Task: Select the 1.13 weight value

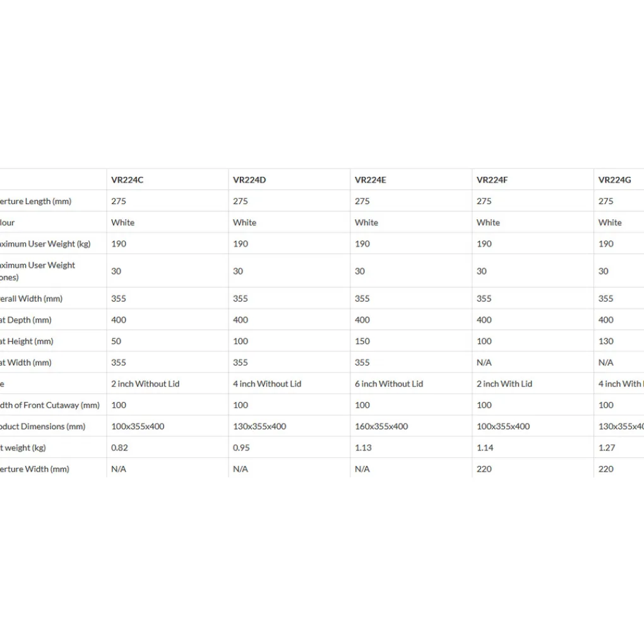Action: 363,448
